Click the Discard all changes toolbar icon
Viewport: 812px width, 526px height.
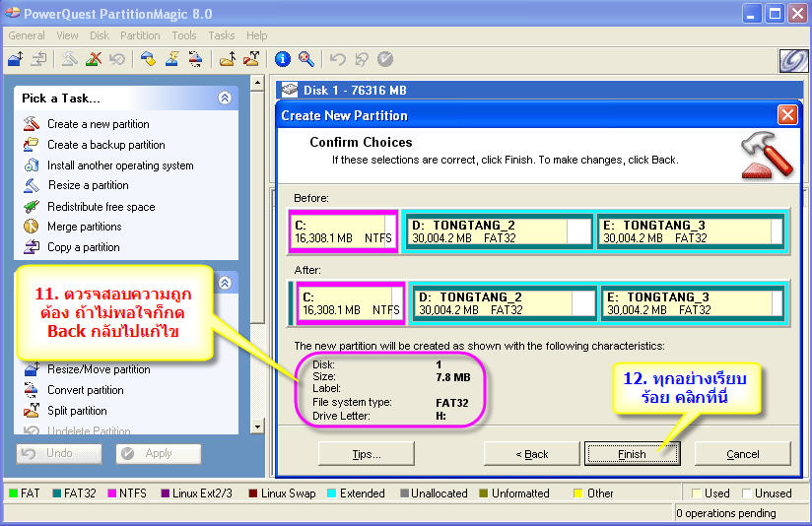(362, 59)
